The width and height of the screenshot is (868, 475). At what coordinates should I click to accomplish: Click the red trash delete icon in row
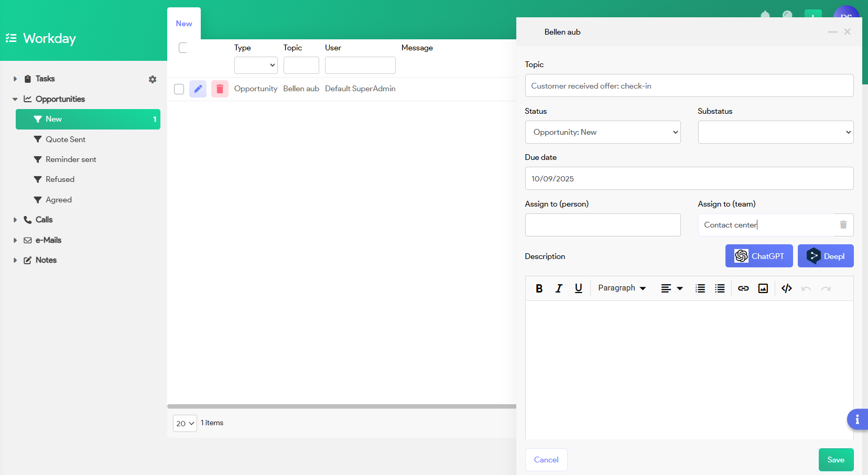220,89
